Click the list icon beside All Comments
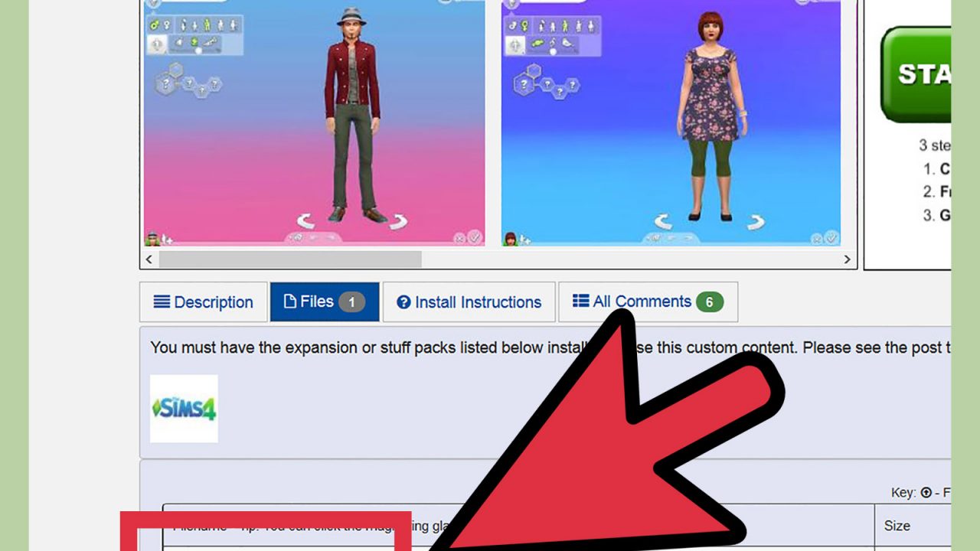The height and width of the screenshot is (551, 980). (581, 301)
